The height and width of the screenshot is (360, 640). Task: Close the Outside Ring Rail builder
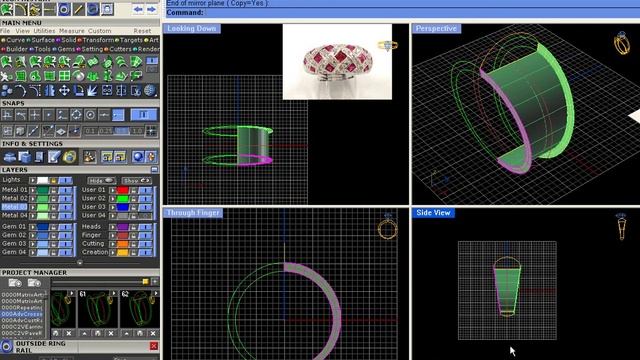click(154, 346)
